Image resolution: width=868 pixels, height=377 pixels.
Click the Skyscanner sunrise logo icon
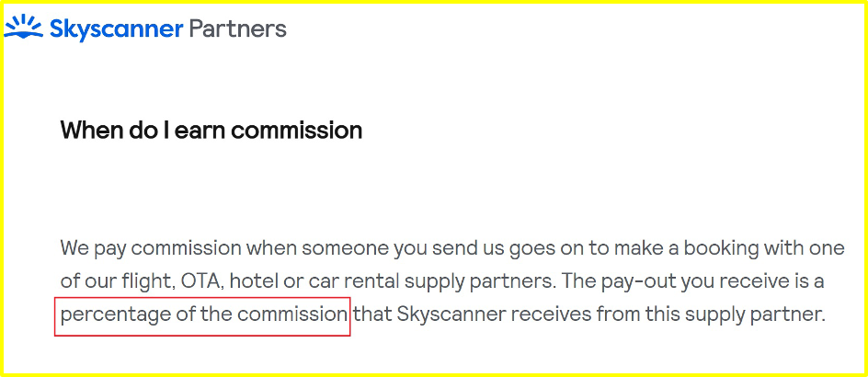point(23,28)
